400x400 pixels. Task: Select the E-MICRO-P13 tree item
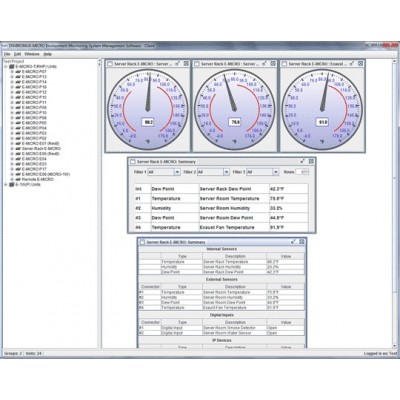tap(34, 77)
